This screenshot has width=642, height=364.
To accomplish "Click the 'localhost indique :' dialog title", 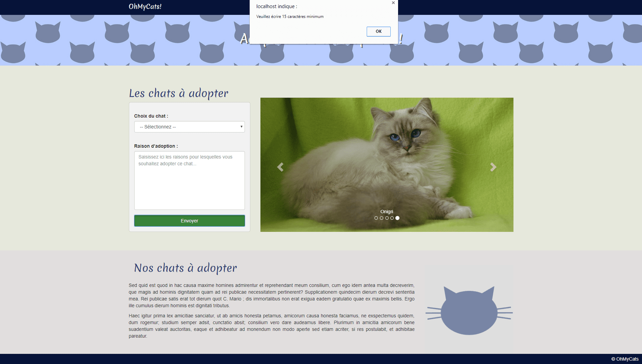I will coord(277,6).
